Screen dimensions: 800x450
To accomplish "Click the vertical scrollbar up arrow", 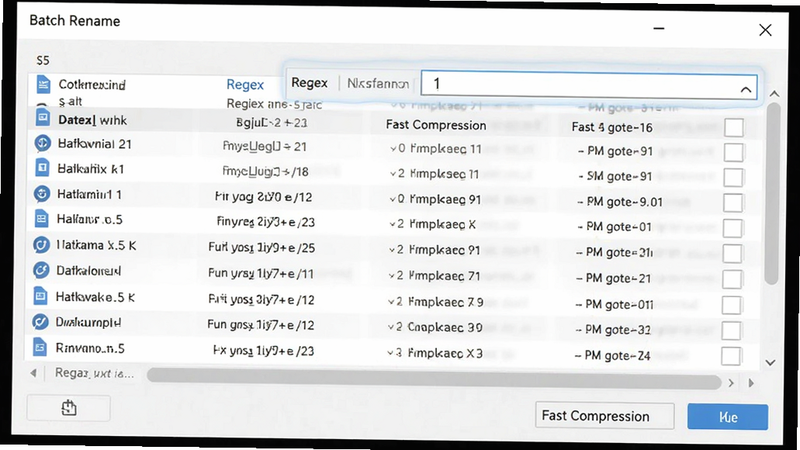I will pos(774,94).
